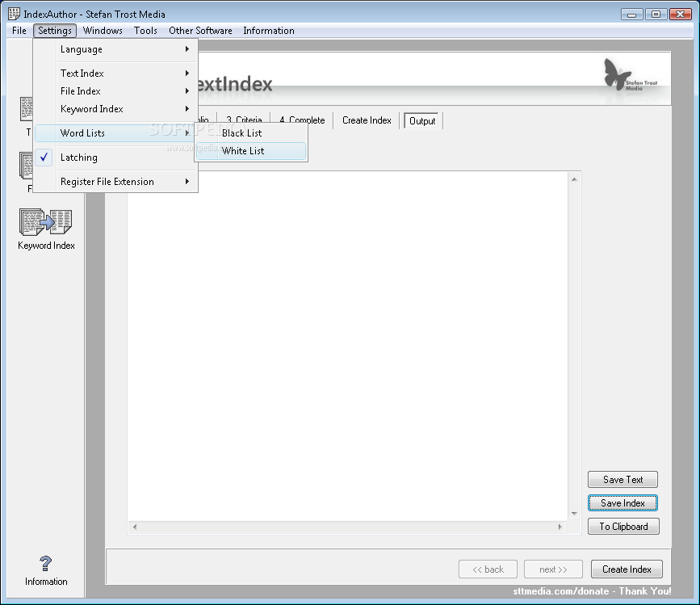Click the Information question mark icon
The width and height of the screenshot is (700, 605).
pos(45,564)
